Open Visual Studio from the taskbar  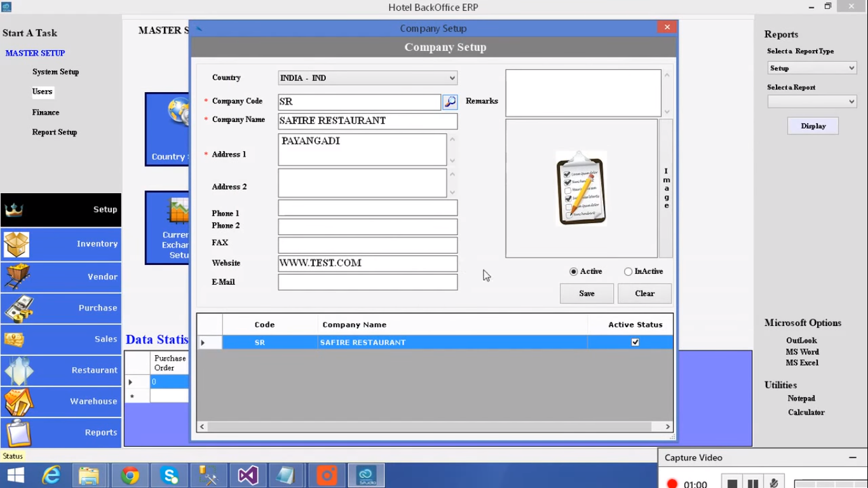248,475
